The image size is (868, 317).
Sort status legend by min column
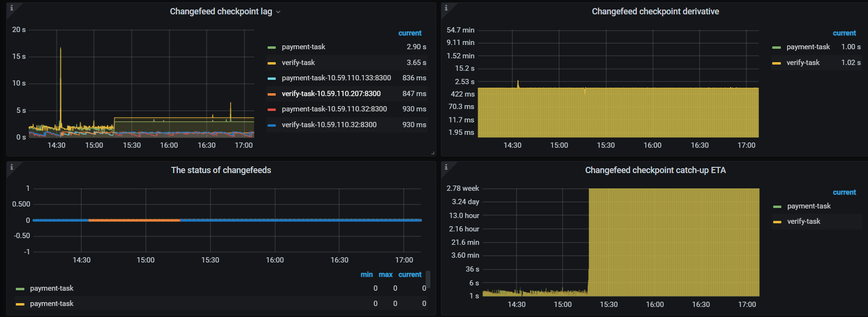[366, 274]
